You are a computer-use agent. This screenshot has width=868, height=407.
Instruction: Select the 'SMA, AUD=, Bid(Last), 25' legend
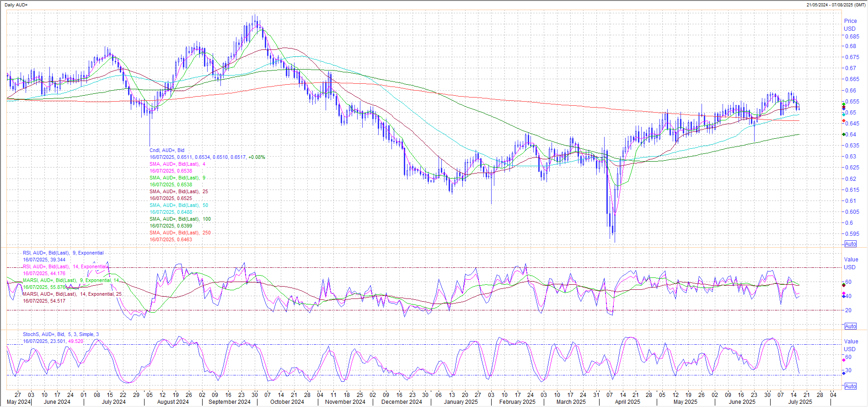pyautogui.click(x=179, y=191)
